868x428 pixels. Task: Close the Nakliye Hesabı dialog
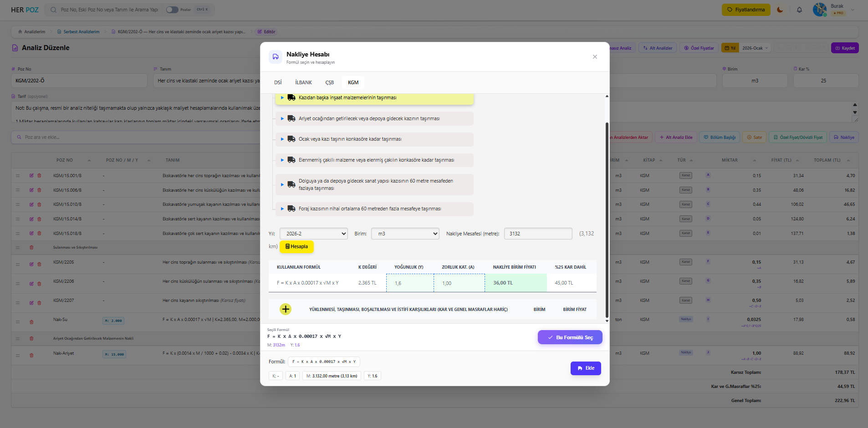[595, 57]
